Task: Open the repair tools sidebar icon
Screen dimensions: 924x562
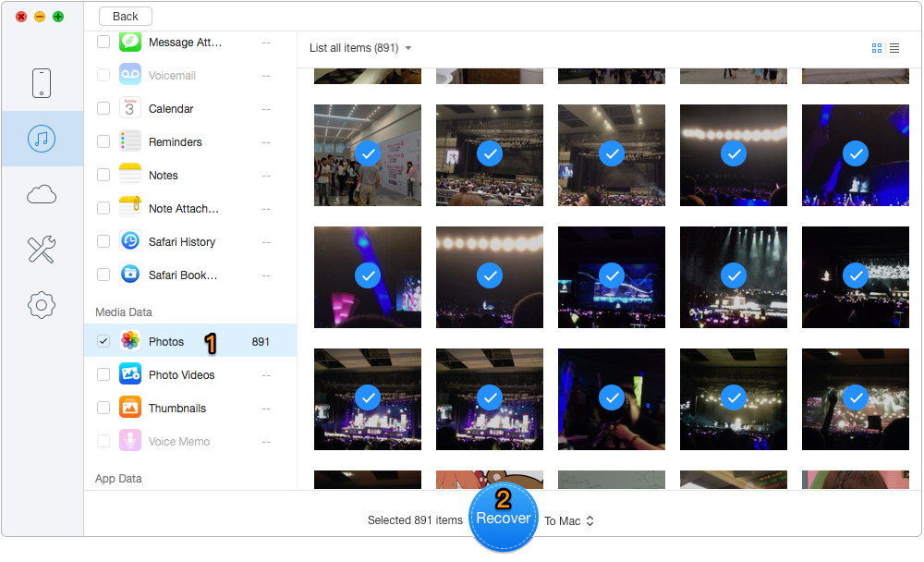Action: (x=42, y=250)
